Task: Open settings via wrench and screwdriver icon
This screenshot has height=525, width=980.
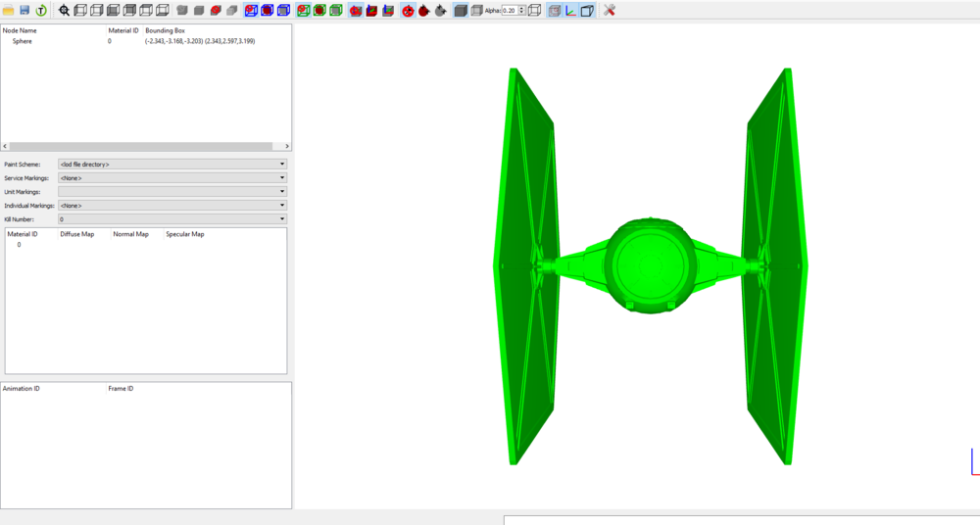Action: [x=610, y=10]
